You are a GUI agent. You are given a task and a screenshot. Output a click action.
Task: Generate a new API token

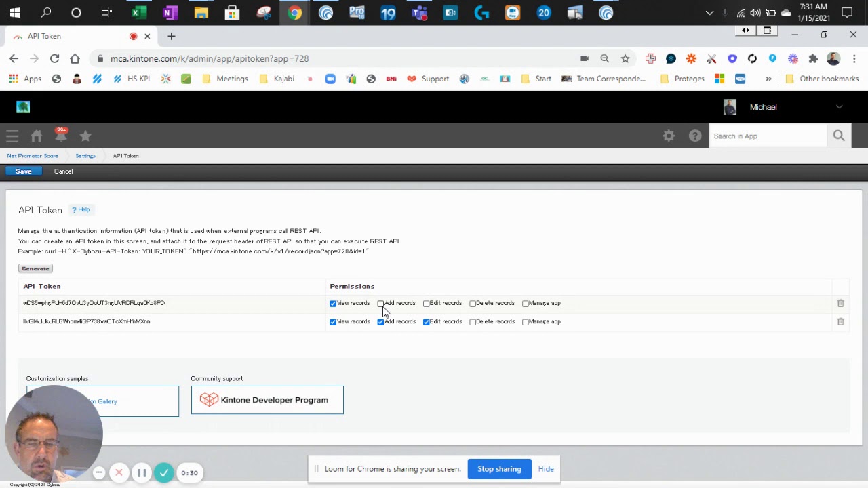tap(35, 268)
